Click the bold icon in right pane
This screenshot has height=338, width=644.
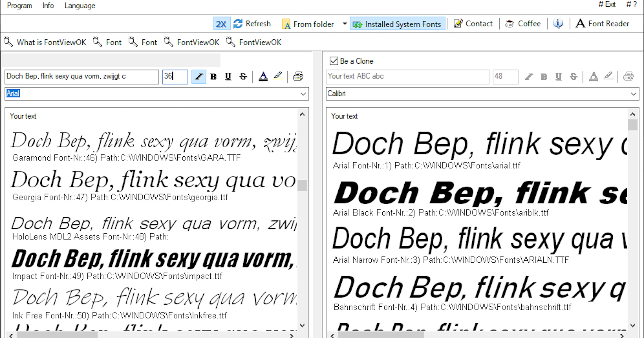544,77
